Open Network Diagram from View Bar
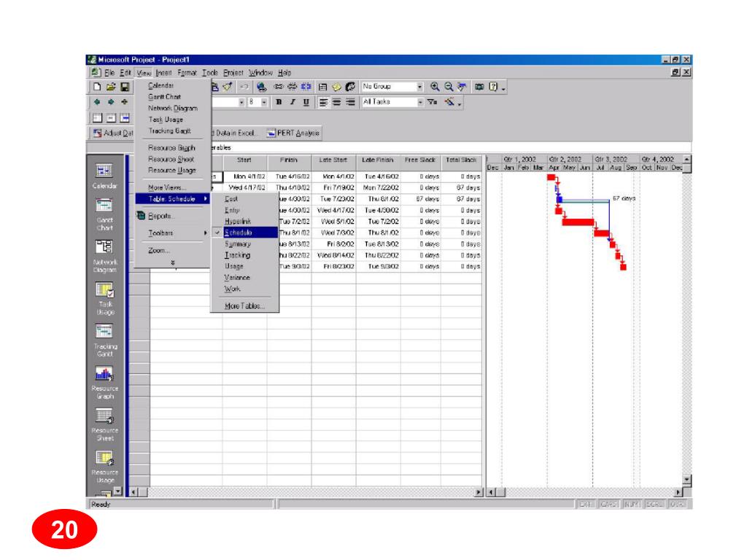747x560 pixels. pyautogui.click(x=104, y=256)
